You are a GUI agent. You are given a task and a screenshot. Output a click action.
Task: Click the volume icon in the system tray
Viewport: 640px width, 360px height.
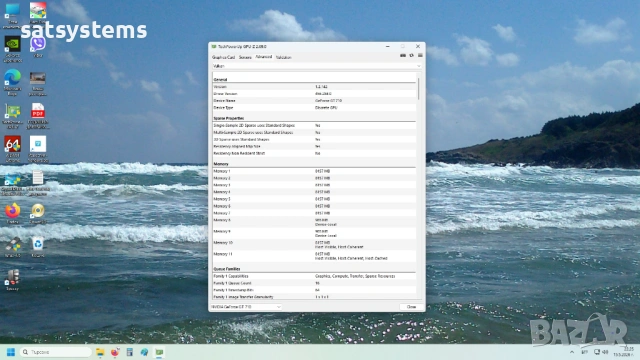click(605, 352)
